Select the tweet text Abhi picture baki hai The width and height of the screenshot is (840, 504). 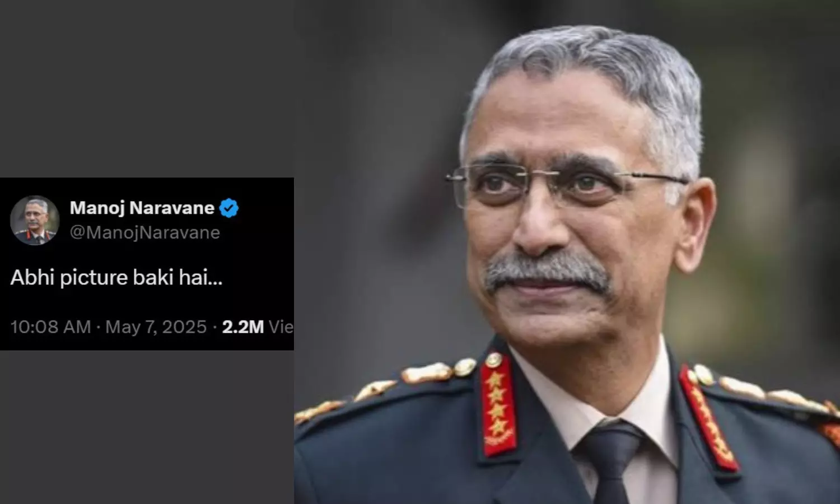(116, 278)
